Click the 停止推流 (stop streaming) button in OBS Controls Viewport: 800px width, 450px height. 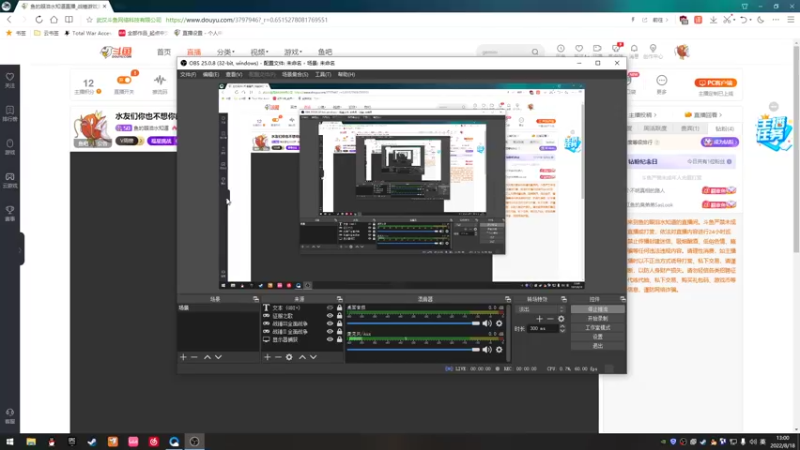(x=597, y=309)
